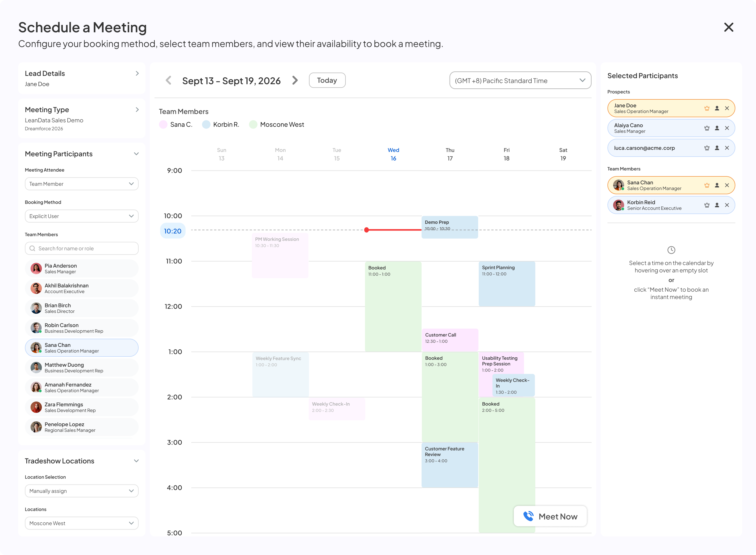The width and height of the screenshot is (756, 555).
Task: Click the crown icon for Korbin Reid
Action: tap(707, 205)
